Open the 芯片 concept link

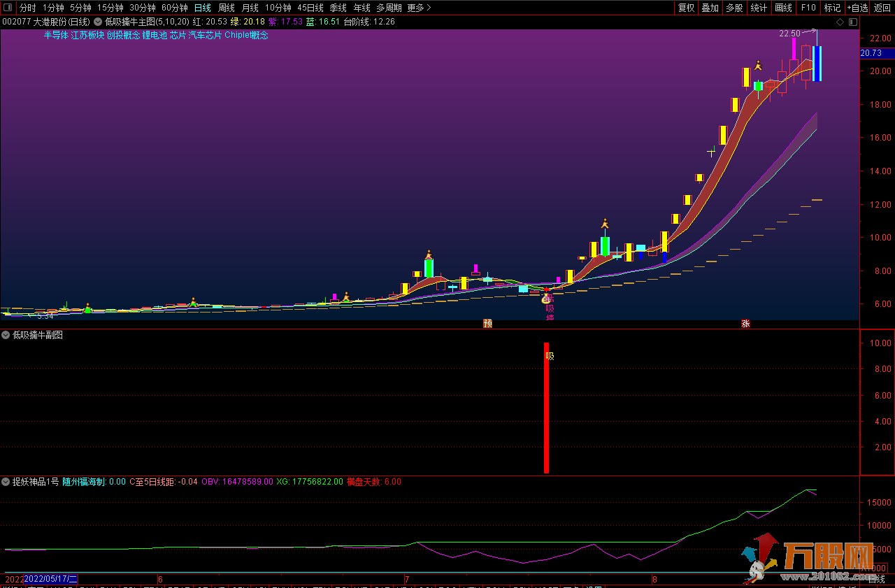point(178,35)
